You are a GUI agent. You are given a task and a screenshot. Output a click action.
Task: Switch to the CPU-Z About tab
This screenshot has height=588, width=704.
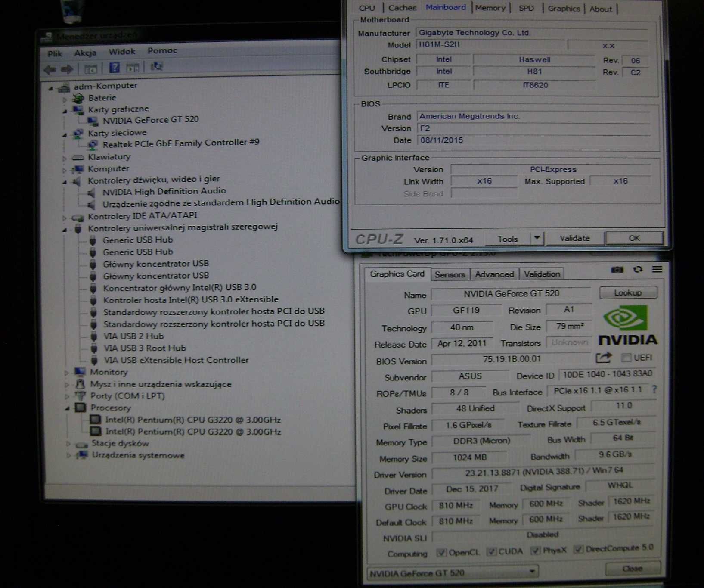pos(601,9)
